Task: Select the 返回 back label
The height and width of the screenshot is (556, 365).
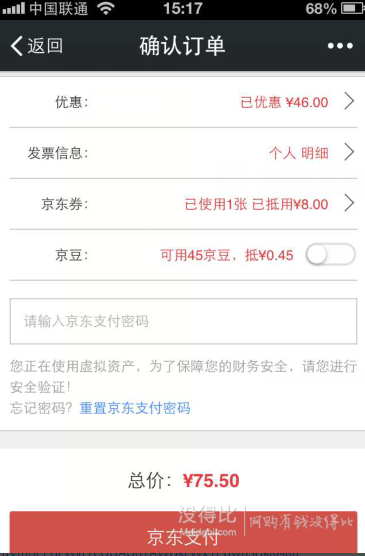Action: click(45, 46)
